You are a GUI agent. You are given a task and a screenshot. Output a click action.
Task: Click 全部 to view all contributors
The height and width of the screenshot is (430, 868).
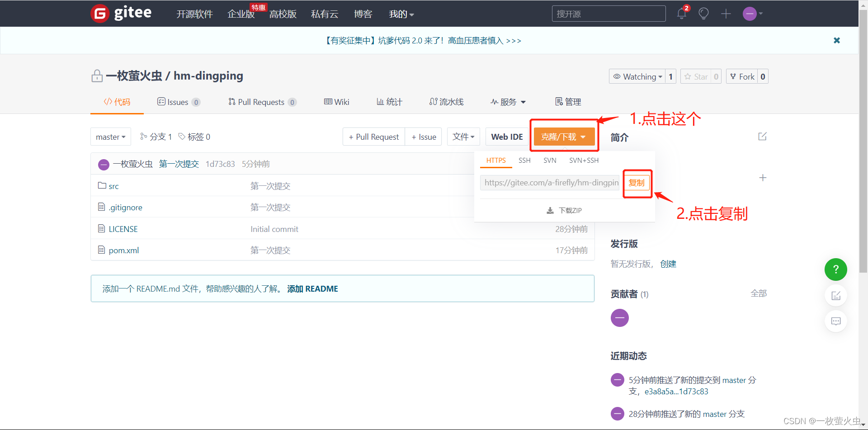759,293
